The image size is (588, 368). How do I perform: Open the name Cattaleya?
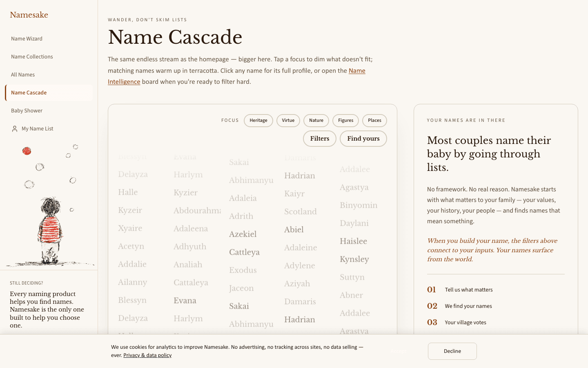(191, 283)
